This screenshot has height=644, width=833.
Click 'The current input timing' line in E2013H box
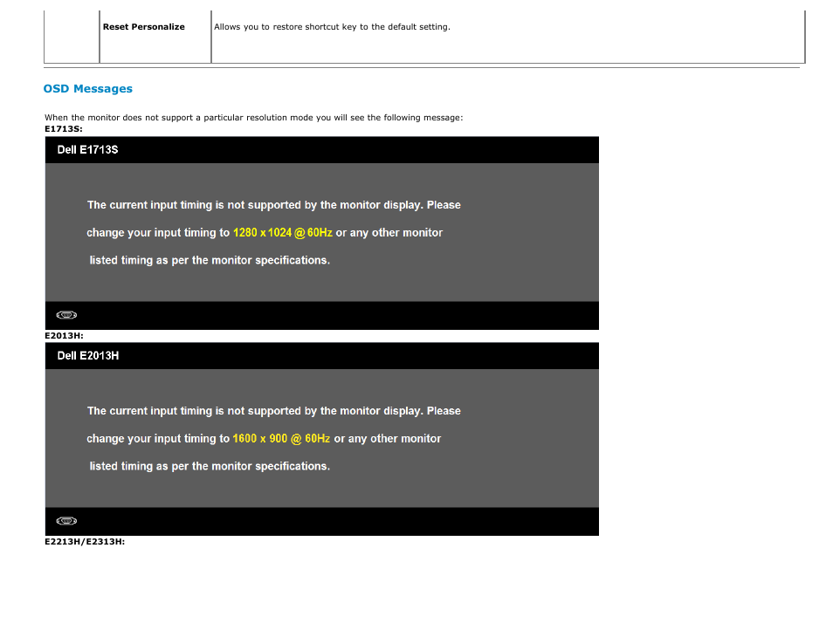click(273, 412)
